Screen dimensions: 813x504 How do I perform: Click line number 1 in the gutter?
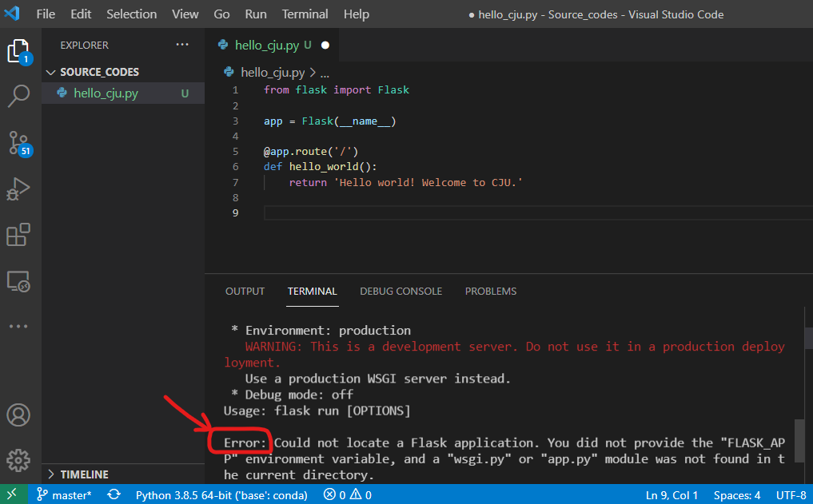point(235,90)
